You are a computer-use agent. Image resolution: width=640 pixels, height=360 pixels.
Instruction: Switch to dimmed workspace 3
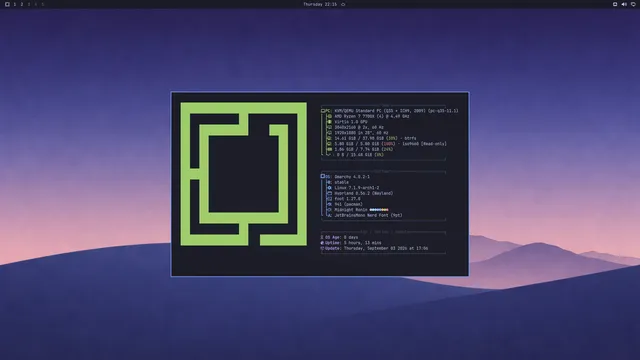coord(29,4)
